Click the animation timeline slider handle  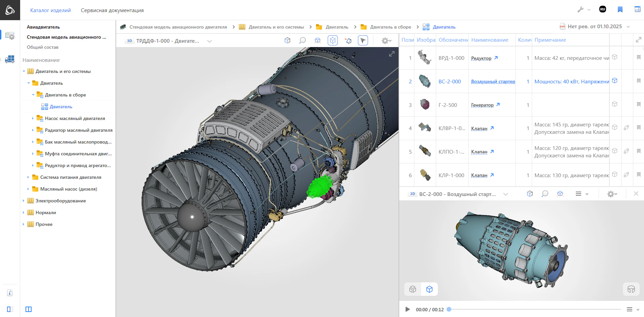tap(449, 309)
